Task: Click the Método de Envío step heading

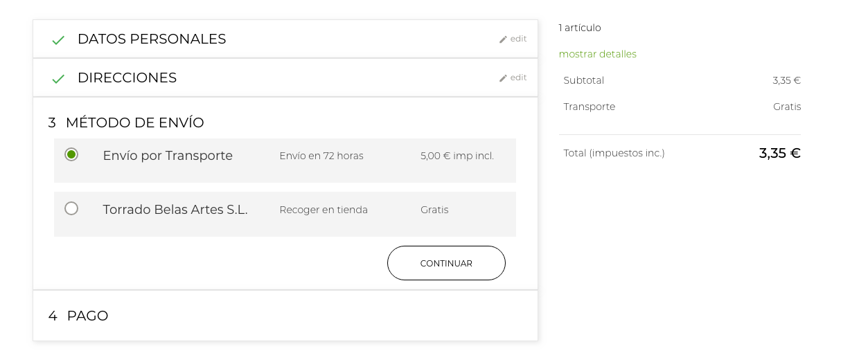Action: (134, 123)
